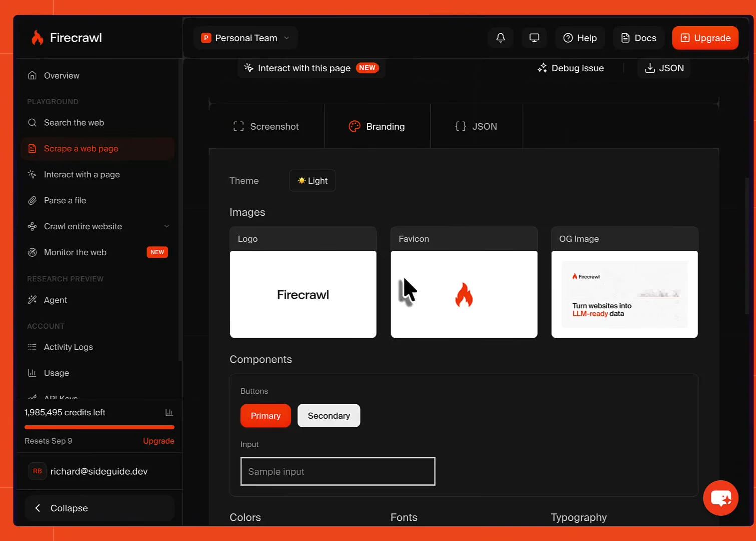Select Scrape a web page

98,149
